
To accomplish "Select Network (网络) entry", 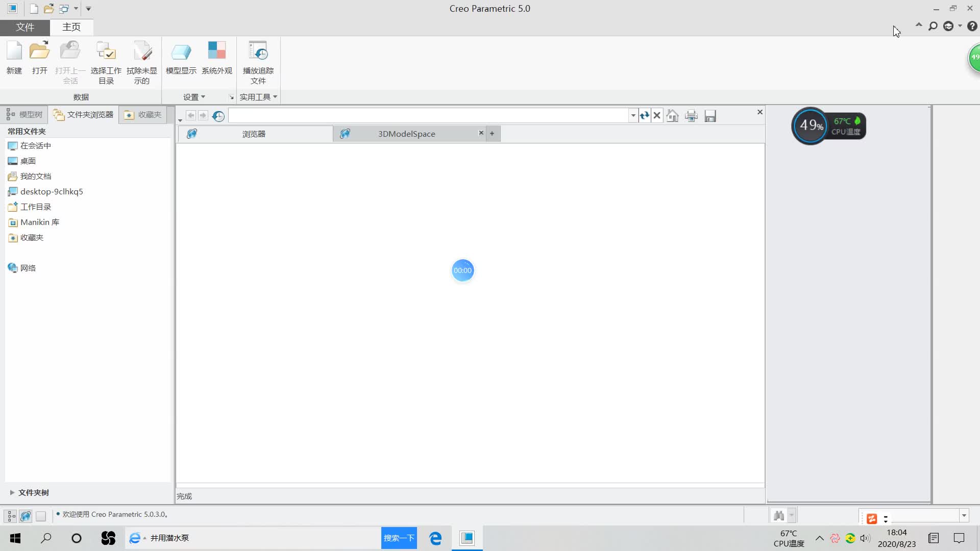I will [22, 268].
